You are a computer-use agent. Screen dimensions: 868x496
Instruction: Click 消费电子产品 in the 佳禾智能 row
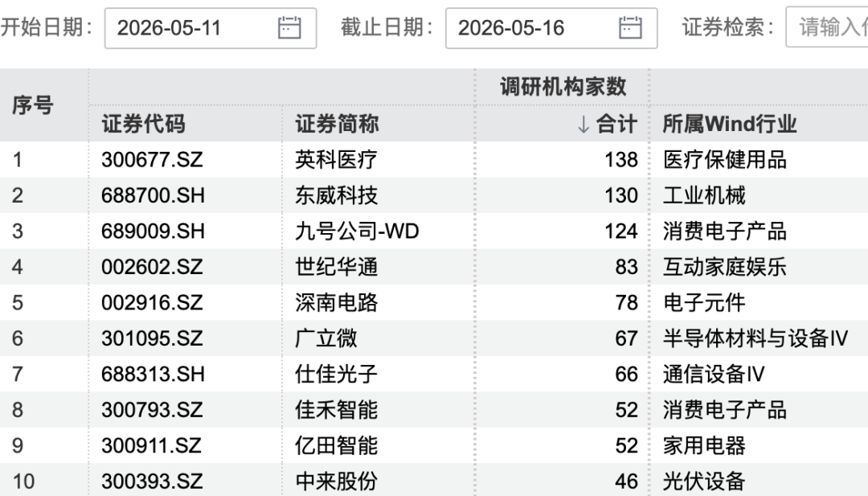click(725, 410)
